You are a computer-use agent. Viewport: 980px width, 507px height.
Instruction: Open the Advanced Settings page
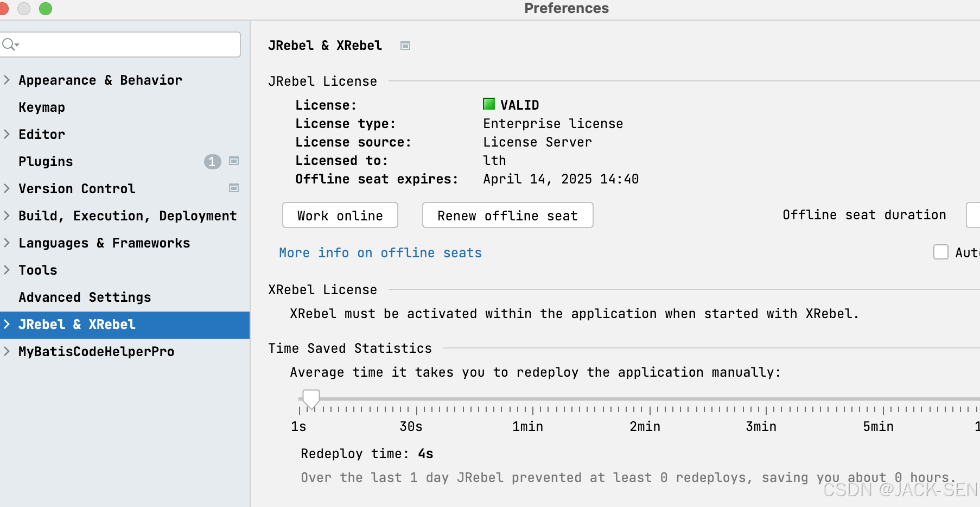point(85,297)
